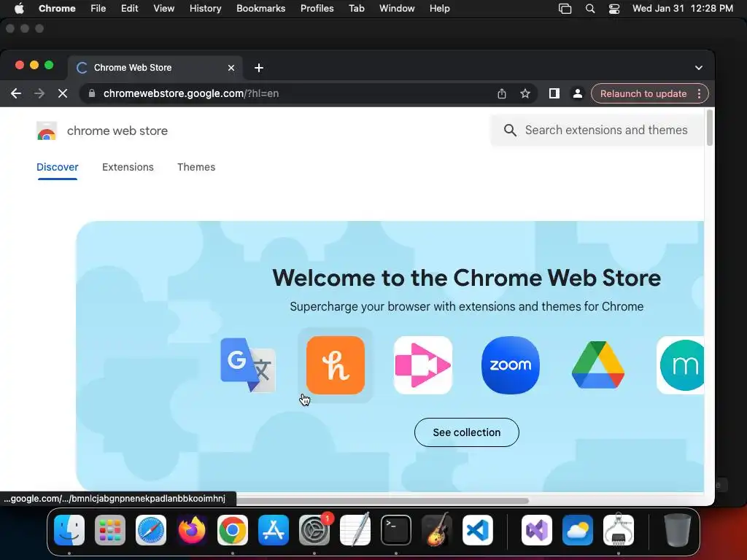The height and width of the screenshot is (560, 747).
Task: Bookmark this page with the star icon
Action: click(525, 93)
